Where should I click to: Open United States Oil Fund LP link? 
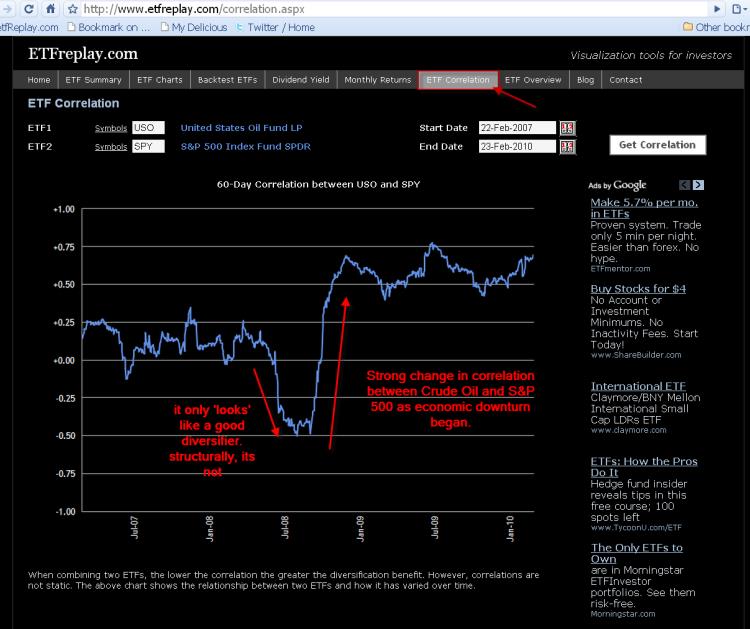pos(241,128)
